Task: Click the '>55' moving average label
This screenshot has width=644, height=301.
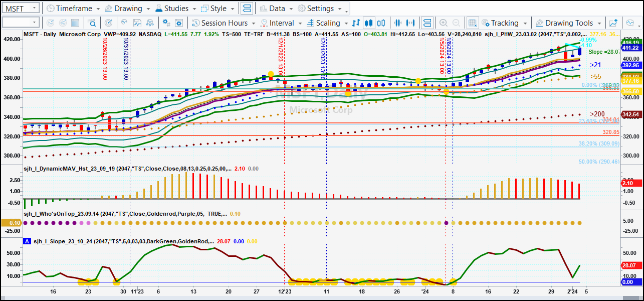Action: pos(595,76)
